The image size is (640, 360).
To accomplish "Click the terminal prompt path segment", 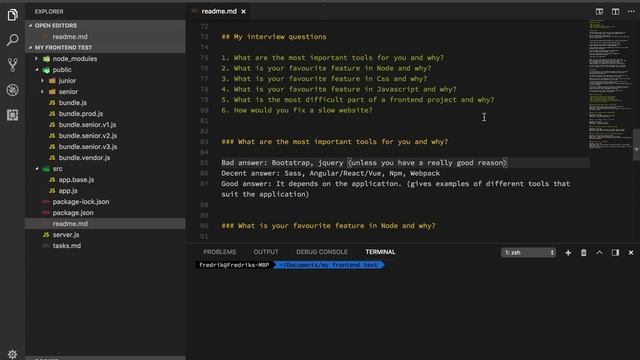I will 329,265.
